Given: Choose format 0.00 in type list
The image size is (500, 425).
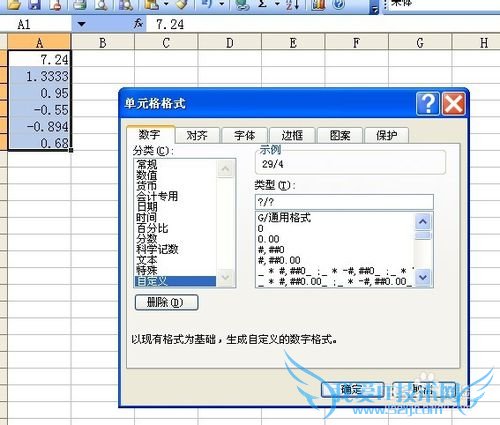Looking at the screenshot, I should click(335, 239).
